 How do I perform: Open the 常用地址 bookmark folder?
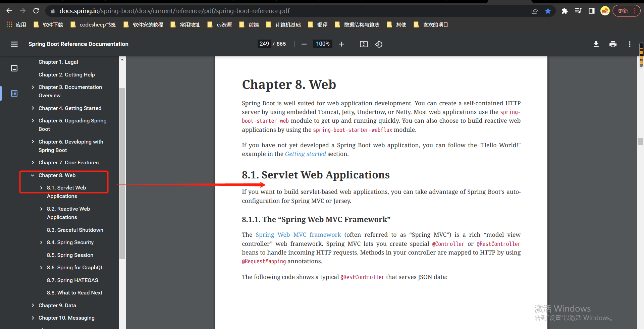coord(185,24)
